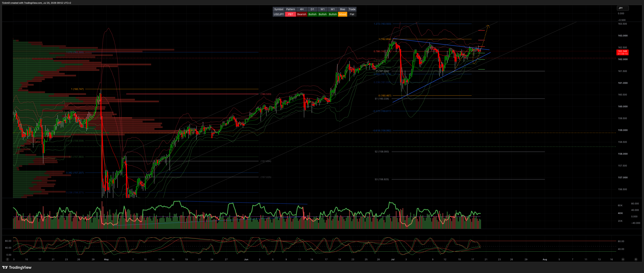Click the Bullish cell under M1
The height and width of the screenshot is (273, 644).
332,14
